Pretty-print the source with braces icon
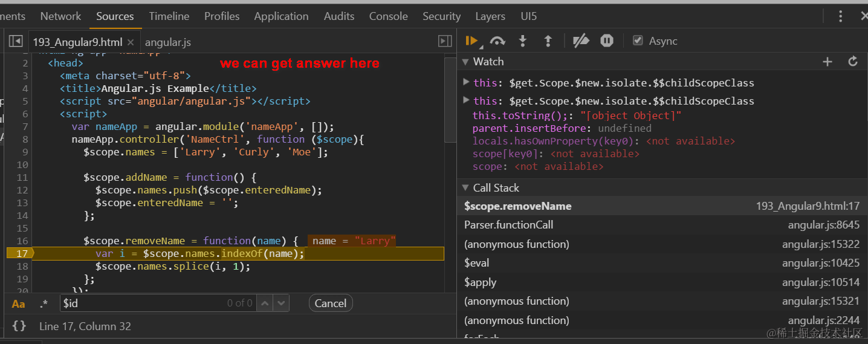The width and height of the screenshot is (868, 344). [19, 326]
